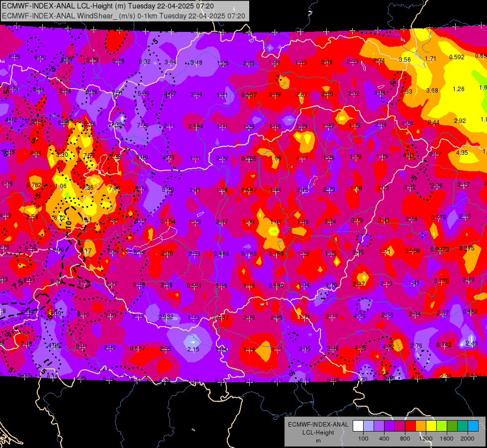Click the wind shear value 0.687
The height and width of the screenshot is (448, 487).
138,348
